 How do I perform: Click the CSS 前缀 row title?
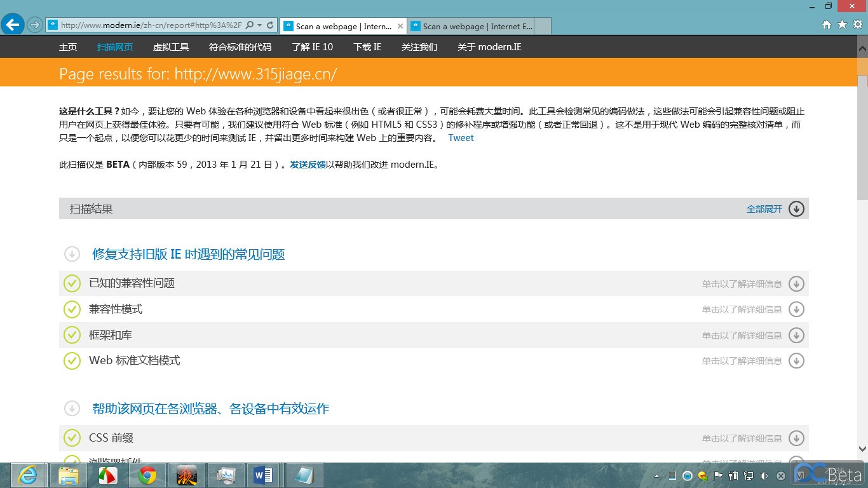pos(111,438)
